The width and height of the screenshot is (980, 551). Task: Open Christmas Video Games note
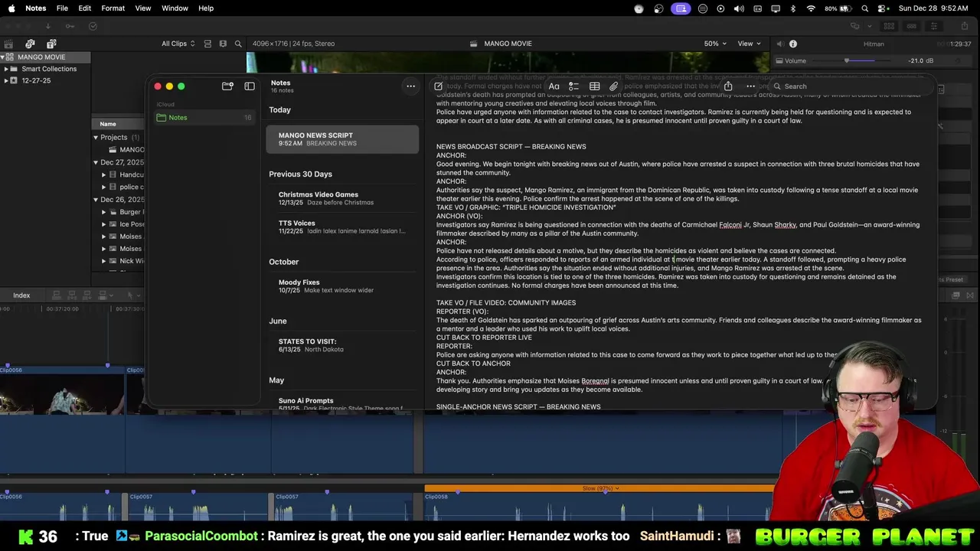click(x=342, y=198)
